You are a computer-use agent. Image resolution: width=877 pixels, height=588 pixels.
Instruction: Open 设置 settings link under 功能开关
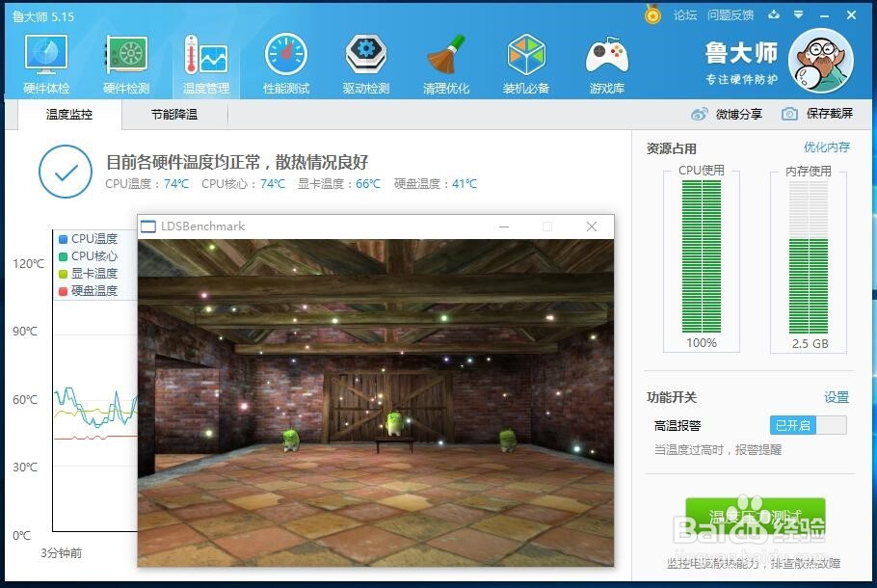click(837, 397)
